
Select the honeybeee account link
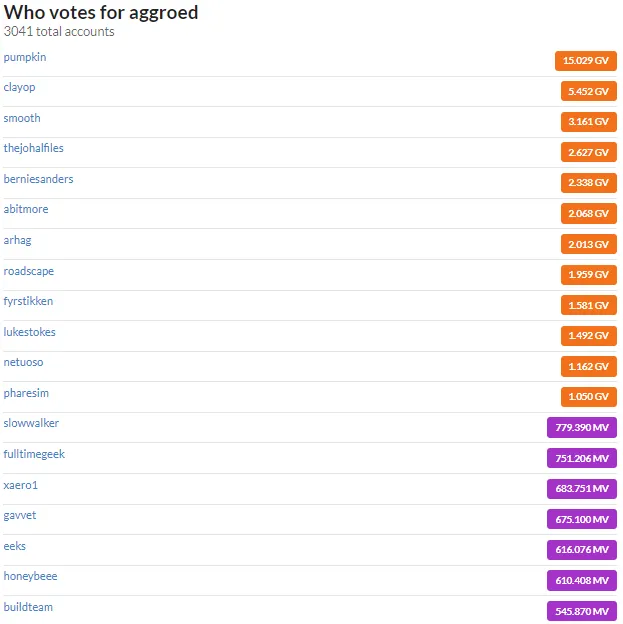(30, 576)
